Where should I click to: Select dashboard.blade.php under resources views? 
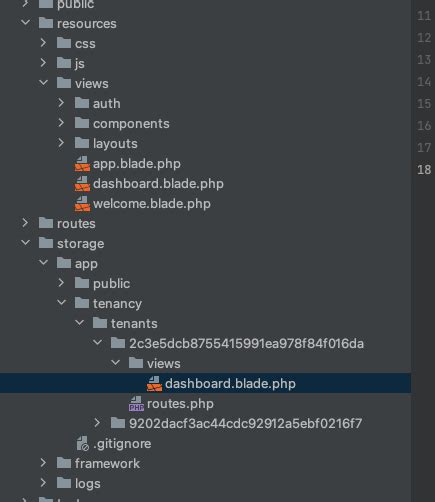[158, 184]
